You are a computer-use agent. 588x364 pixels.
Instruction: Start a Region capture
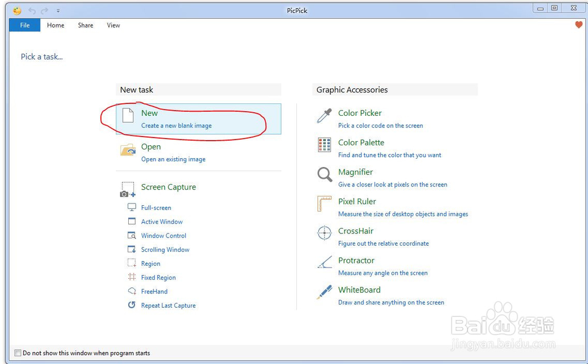151,263
